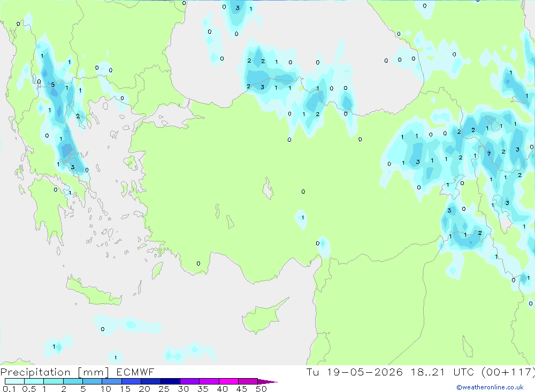Click the 0.5–1 mm legend color swatch
This screenshot has width=535, height=392.
34,381
